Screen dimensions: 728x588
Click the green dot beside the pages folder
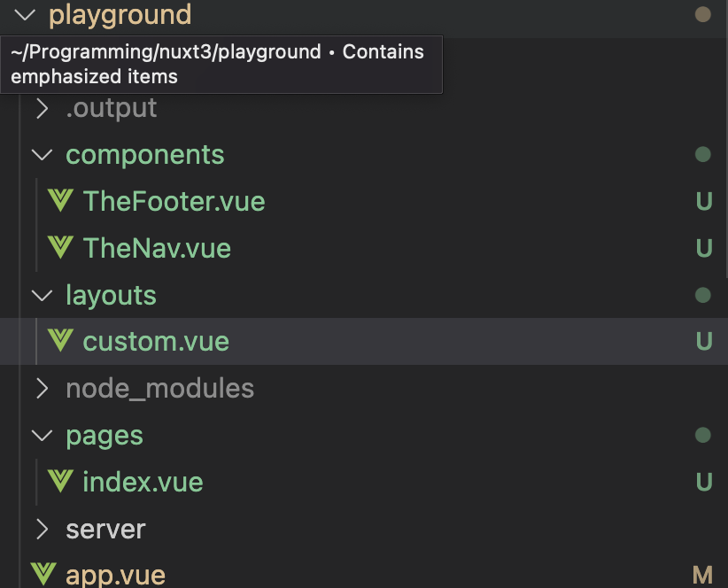click(x=702, y=435)
